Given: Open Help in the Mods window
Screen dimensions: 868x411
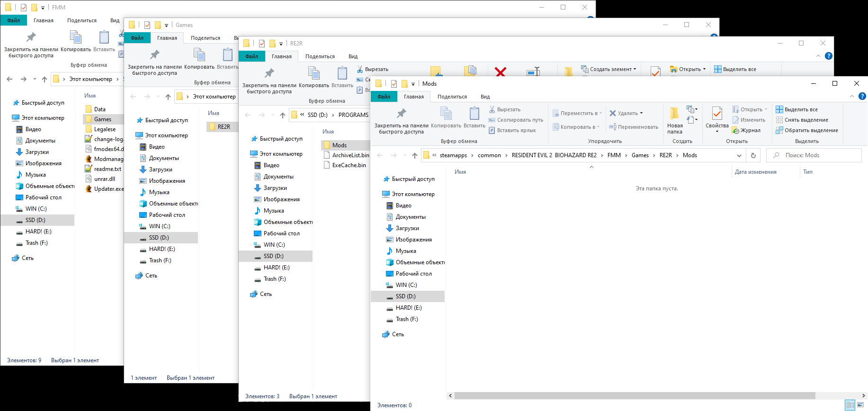Looking at the screenshot, I should [862, 96].
